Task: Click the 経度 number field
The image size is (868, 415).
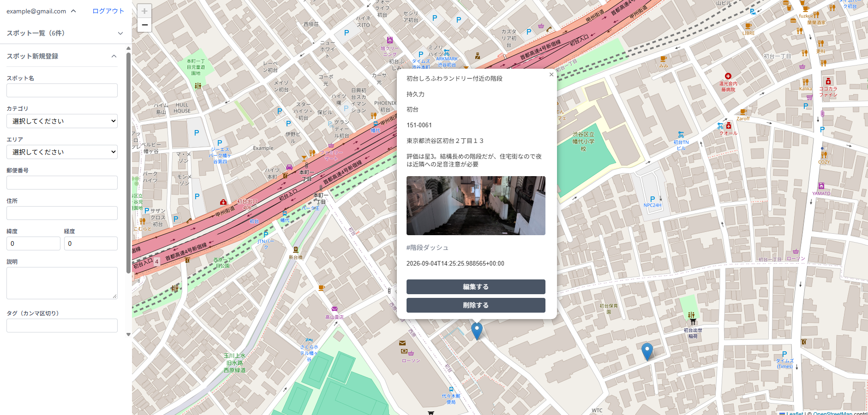Action: pos(91,243)
